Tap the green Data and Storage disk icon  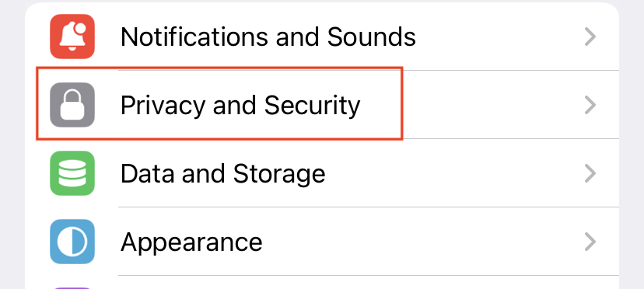[72, 173]
